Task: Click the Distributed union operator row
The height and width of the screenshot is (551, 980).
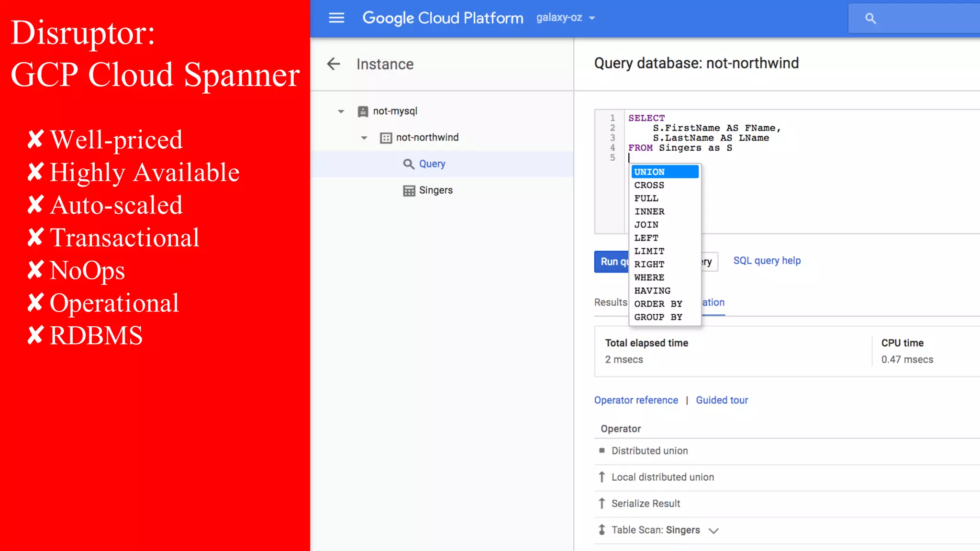Action: point(787,451)
